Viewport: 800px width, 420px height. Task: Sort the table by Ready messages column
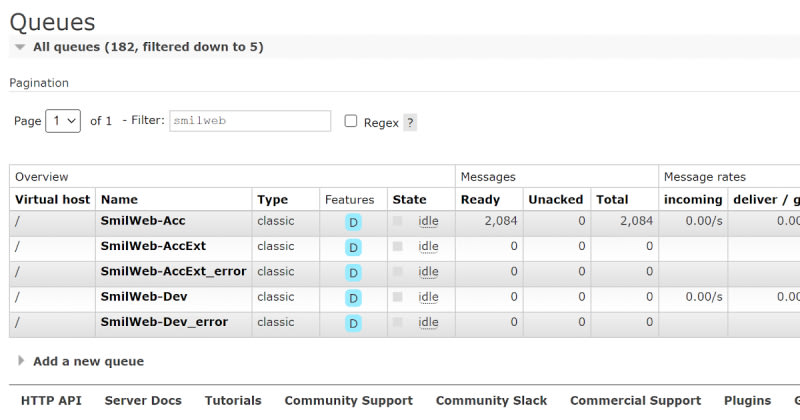[480, 200]
